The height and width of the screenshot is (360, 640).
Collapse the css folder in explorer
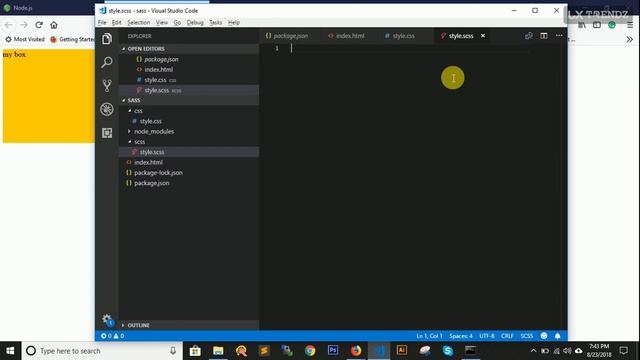(x=189, y=111)
